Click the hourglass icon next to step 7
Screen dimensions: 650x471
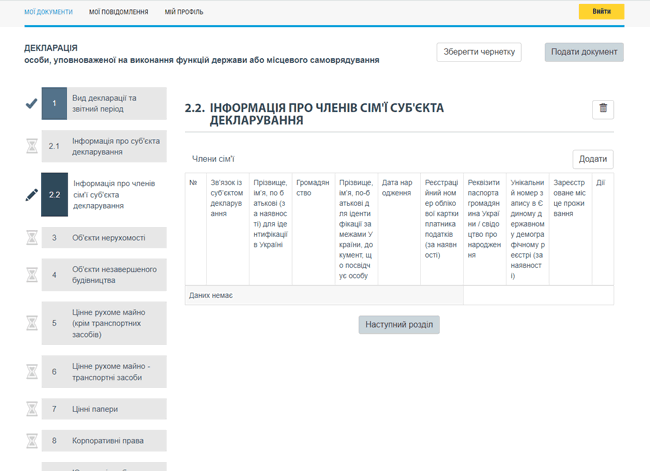31,409
